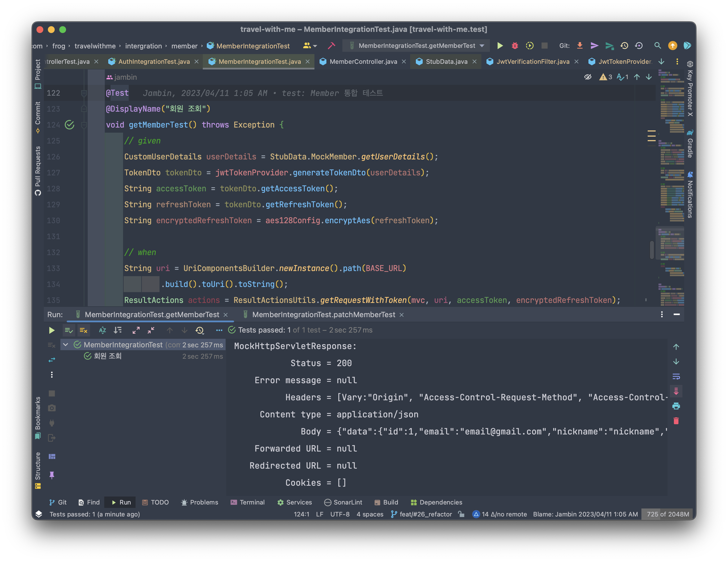The width and height of the screenshot is (728, 562).
Task: Open Git branch feat/#26_refactor widget
Action: (421, 514)
